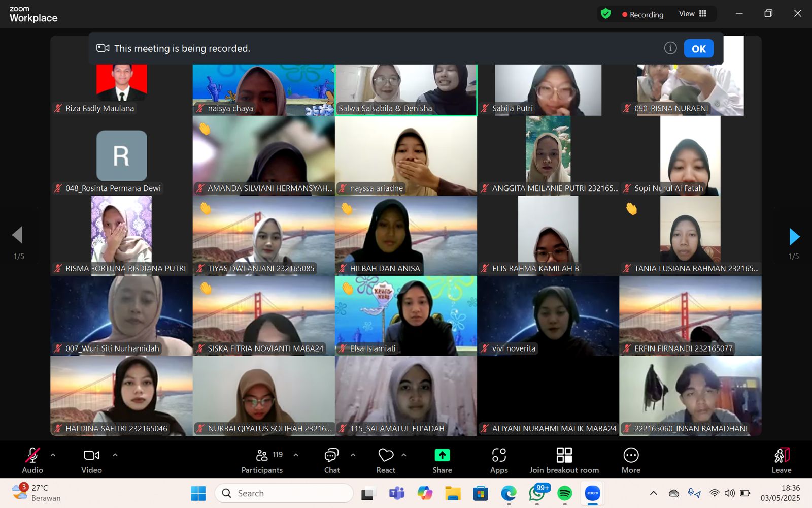Open the More options menu
812x508 pixels.
coord(631,460)
